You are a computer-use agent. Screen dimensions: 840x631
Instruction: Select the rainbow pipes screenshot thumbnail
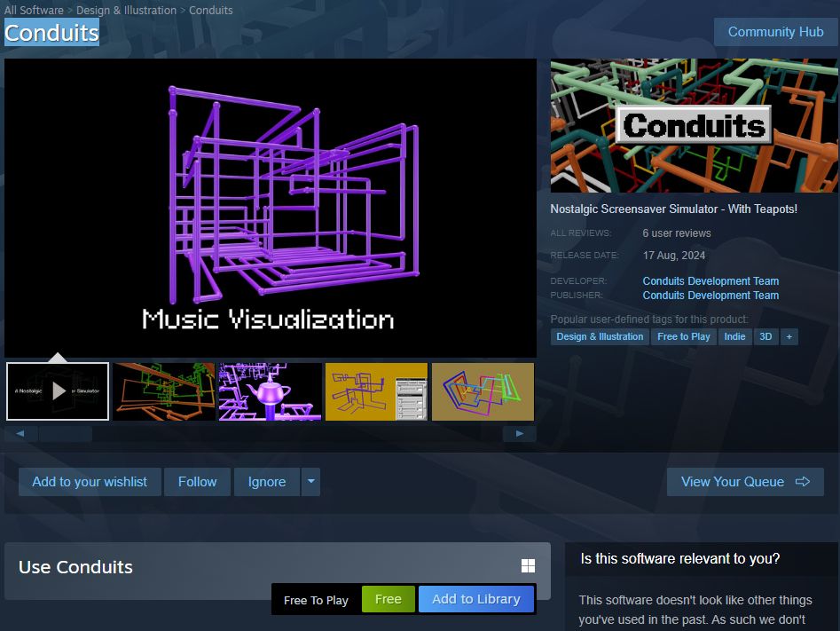(483, 391)
